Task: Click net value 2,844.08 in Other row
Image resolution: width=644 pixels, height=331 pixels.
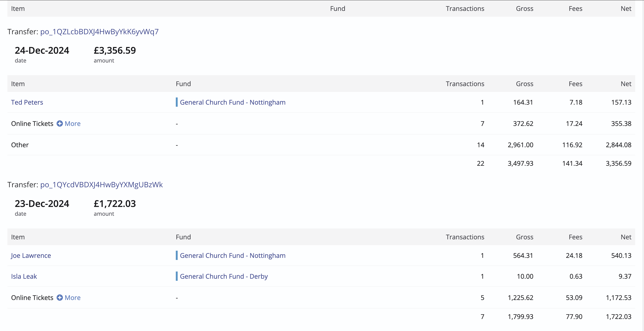Action: pyautogui.click(x=619, y=145)
